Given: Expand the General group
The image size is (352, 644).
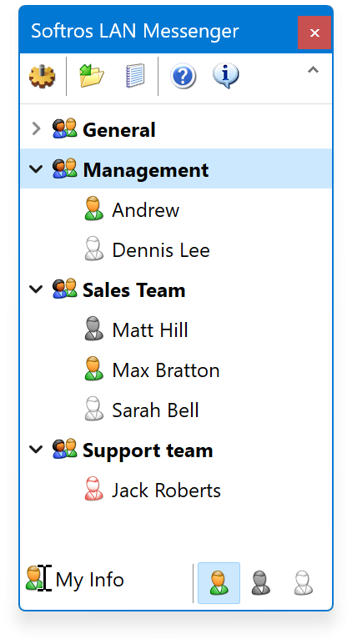Looking at the screenshot, I should point(37,129).
